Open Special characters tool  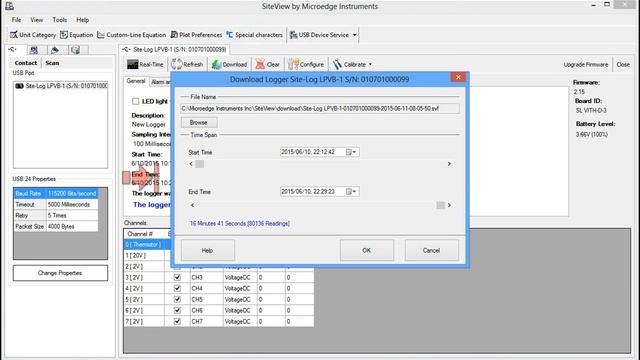[254, 35]
